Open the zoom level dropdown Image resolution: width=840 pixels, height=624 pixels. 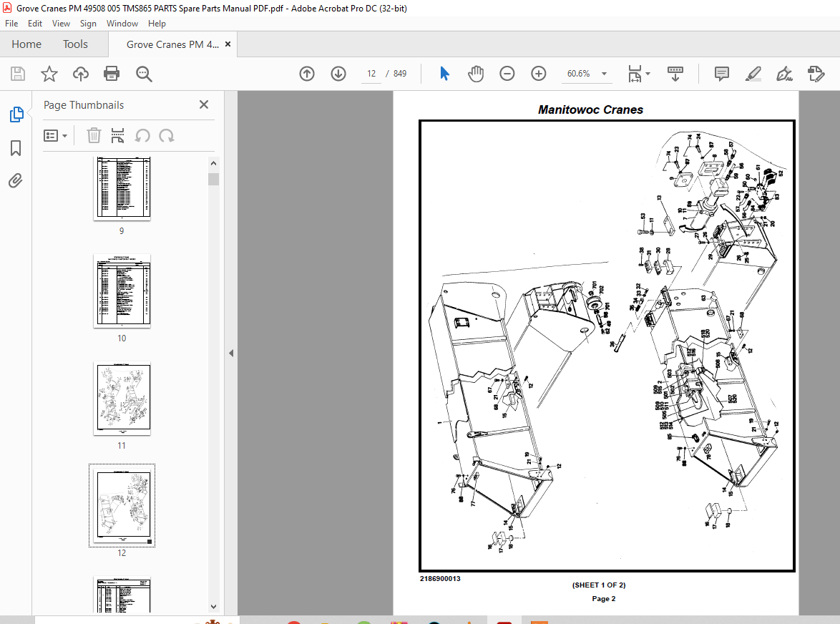click(605, 74)
